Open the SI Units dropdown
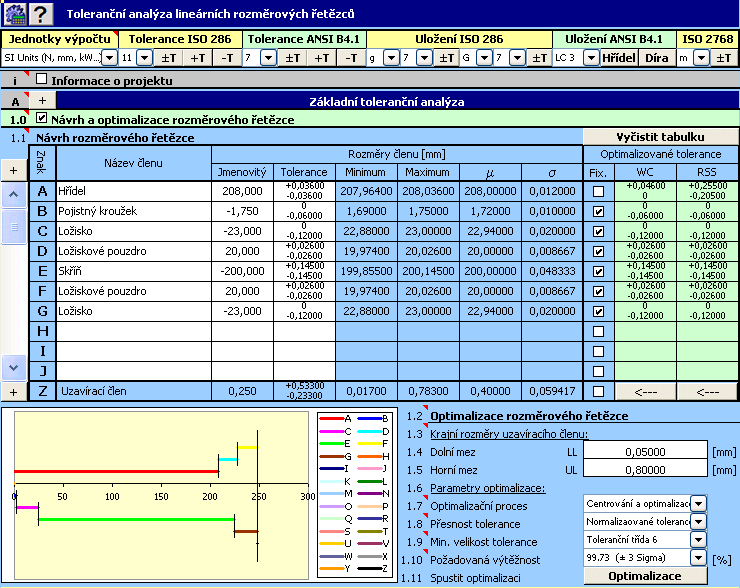This screenshot has height=588, width=740. click(110, 58)
